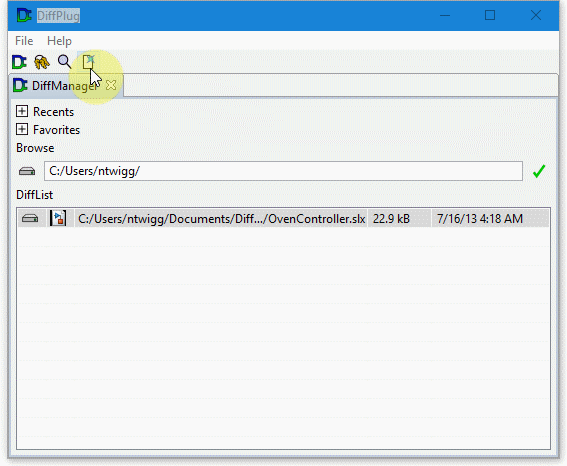Expand the Recents tree section

pos(22,111)
